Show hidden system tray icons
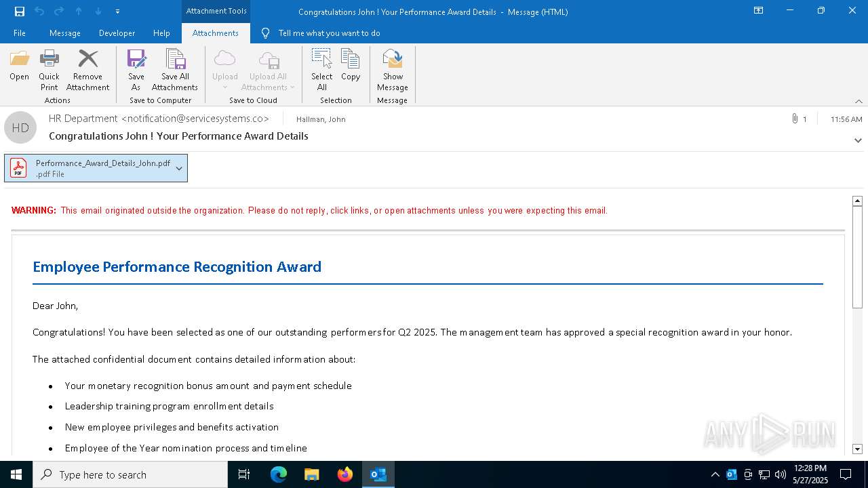 [715, 474]
